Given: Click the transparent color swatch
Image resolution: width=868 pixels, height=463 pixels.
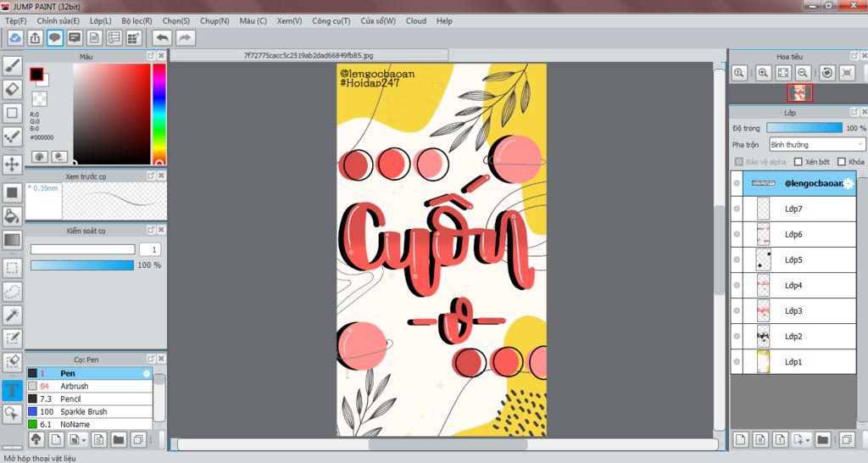Looking at the screenshot, I should (x=39, y=98).
